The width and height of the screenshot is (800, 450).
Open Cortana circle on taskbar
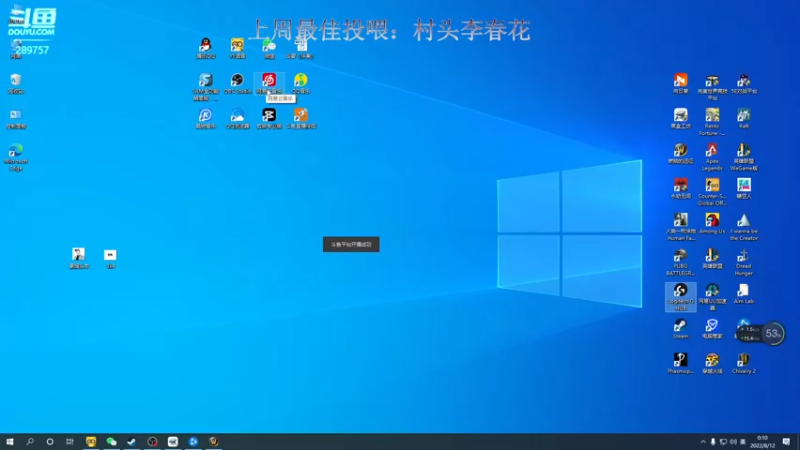click(50, 441)
